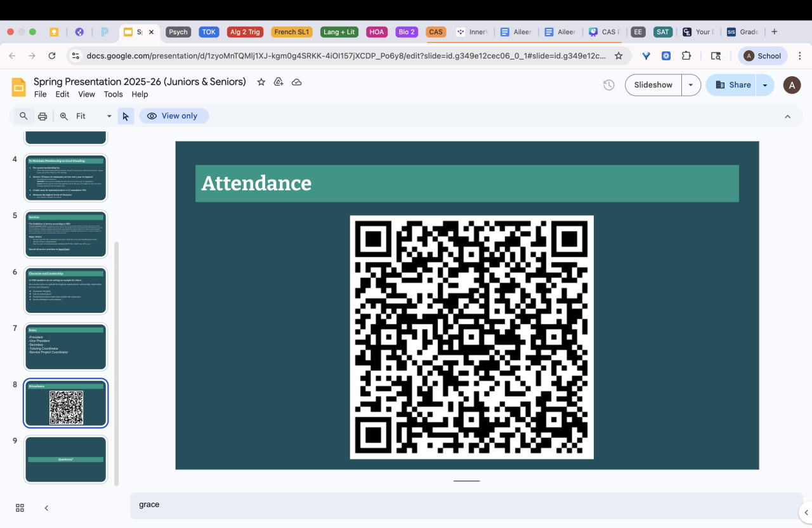The height and width of the screenshot is (528, 812).
Task: Select slide 5 Service thumbnail
Action: click(66, 234)
